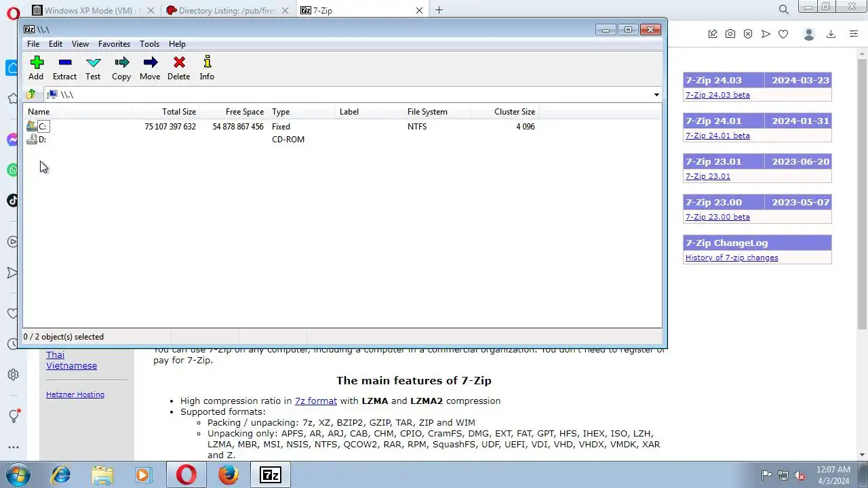868x488 pixels.
Task: Open the Tools menu
Action: (149, 44)
